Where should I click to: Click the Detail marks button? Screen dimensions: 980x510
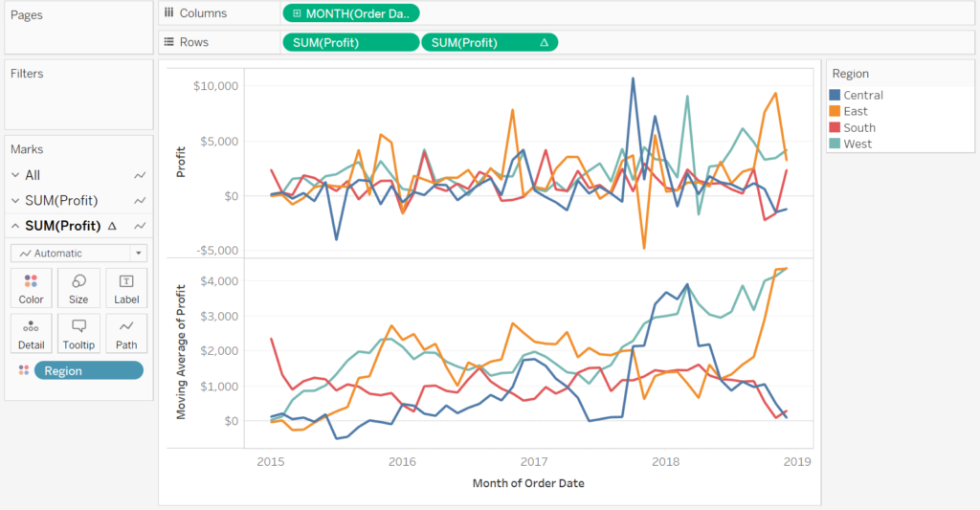[32, 333]
